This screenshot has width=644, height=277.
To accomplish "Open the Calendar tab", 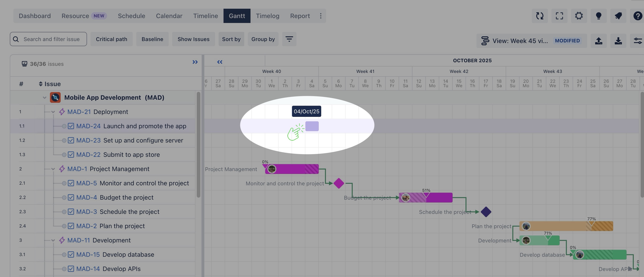I will (169, 16).
